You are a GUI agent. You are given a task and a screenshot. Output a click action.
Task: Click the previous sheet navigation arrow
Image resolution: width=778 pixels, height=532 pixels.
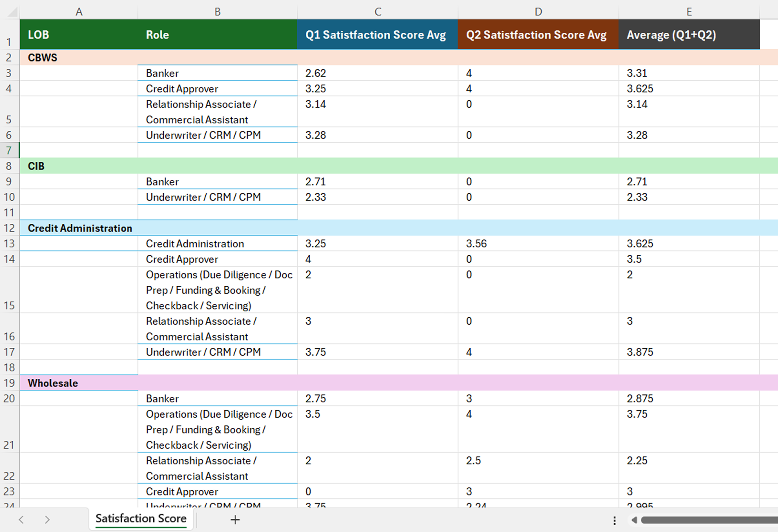click(21, 520)
